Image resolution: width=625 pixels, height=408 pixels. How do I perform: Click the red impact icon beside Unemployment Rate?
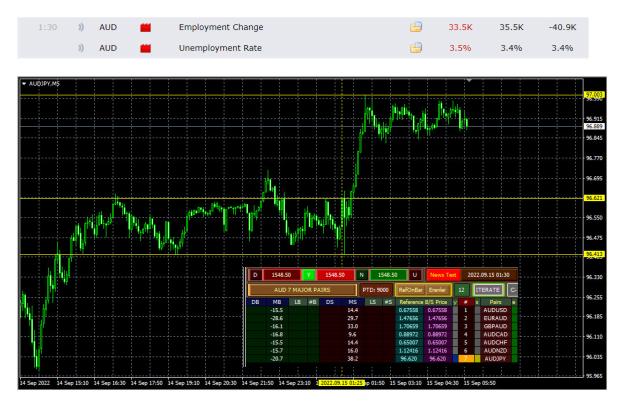(x=145, y=49)
